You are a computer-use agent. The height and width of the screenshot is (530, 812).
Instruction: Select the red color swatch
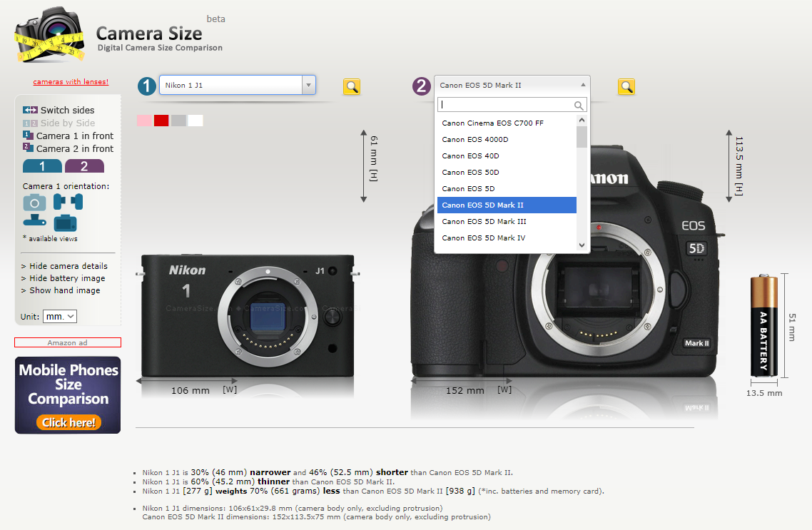(x=161, y=121)
